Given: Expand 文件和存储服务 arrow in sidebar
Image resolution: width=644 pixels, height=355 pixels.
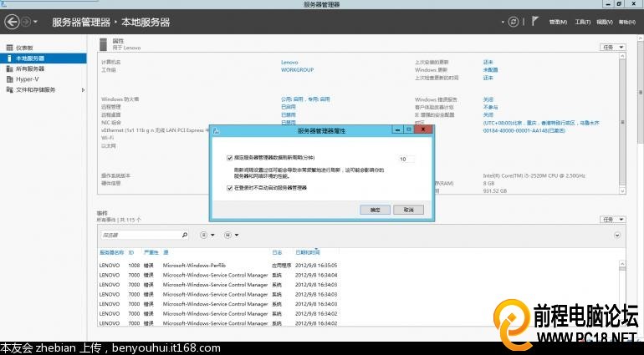Looking at the screenshot, I should pyautogui.click(x=83, y=89).
